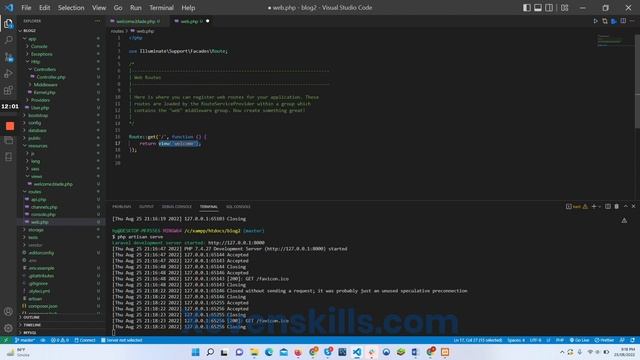Switch to the Problems panel tab
640x360 pixels.
[122, 207]
